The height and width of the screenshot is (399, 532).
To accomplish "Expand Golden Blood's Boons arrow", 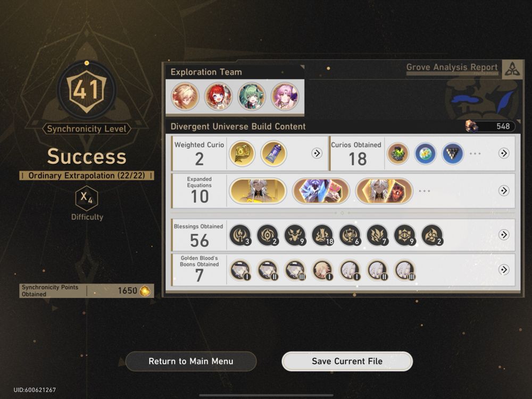I will [503, 270].
